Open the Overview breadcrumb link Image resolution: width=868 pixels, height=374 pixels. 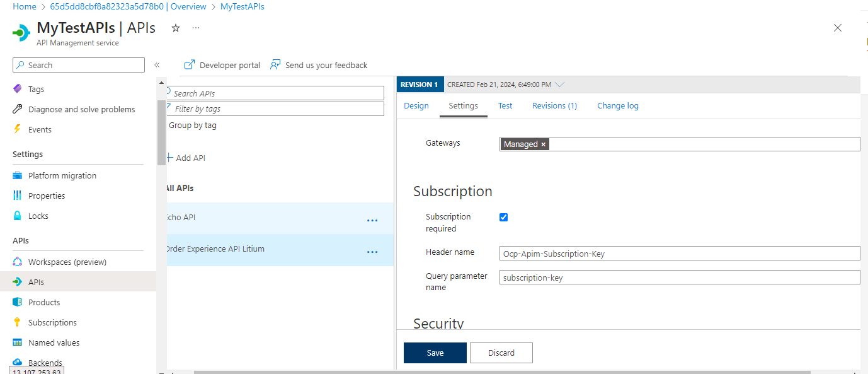(x=128, y=6)
